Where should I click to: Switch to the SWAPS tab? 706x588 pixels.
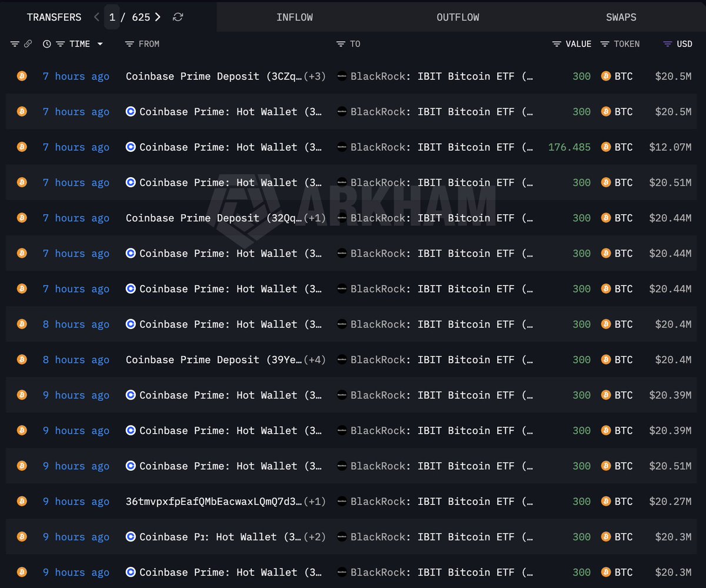[621, 17]
